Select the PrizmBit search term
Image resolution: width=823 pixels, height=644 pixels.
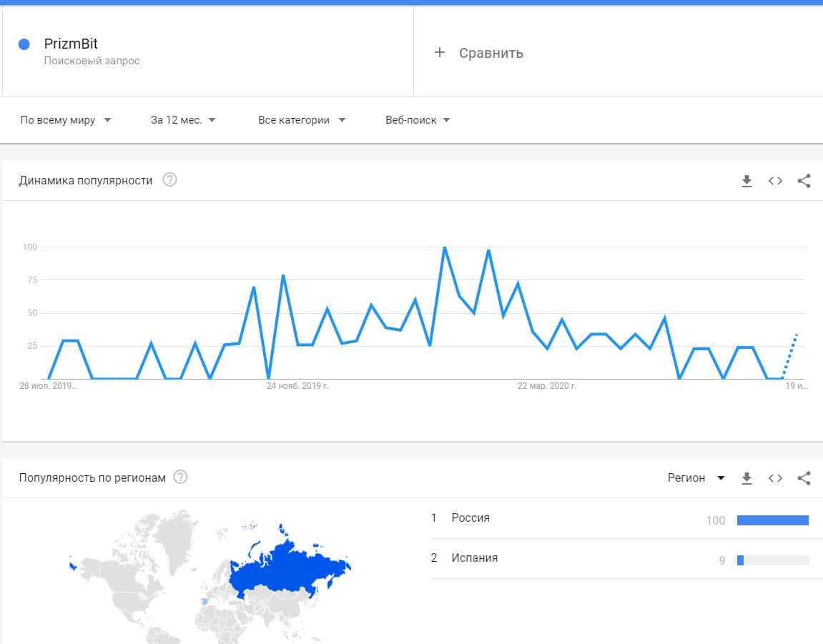[x=71, y=44]
